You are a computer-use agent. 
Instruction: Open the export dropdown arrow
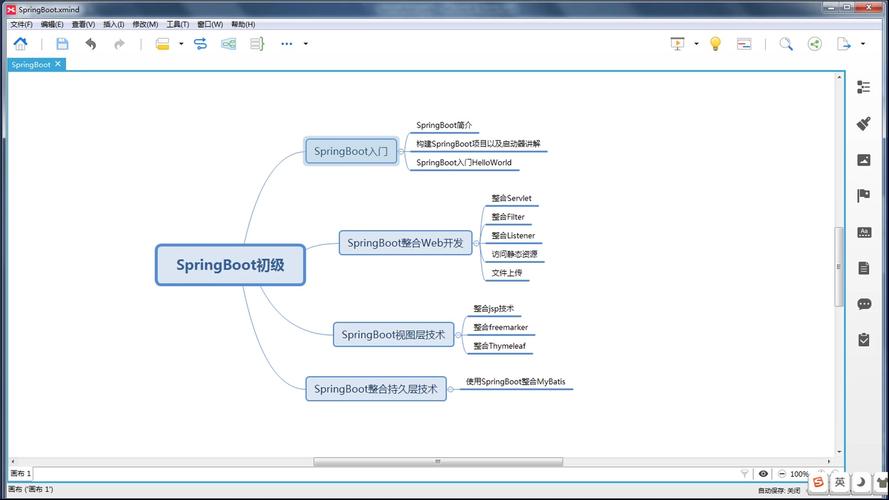[x=863, y=44]
